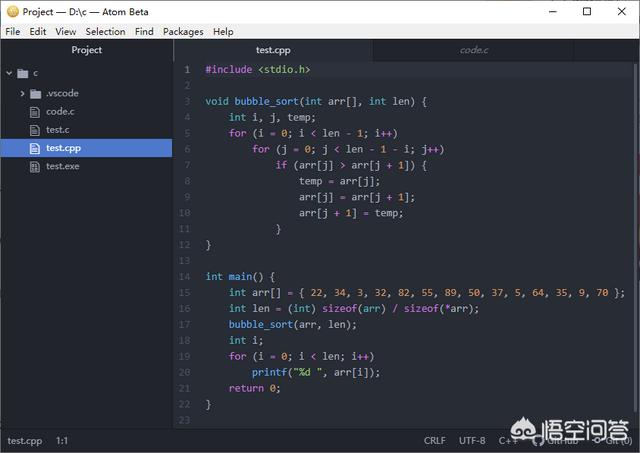Click the 1:1 cursor position indicator
The height and width of the screenshot is (453, 640).
point(62,441)
